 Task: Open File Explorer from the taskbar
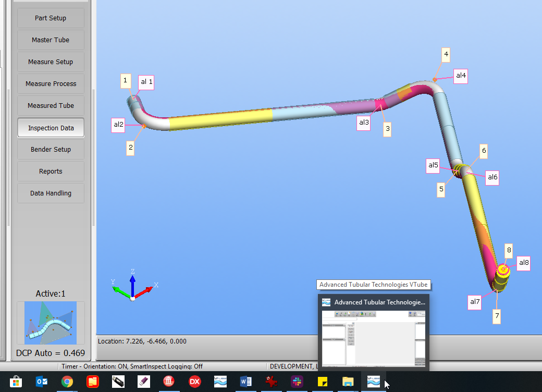[x=348, y=382]
